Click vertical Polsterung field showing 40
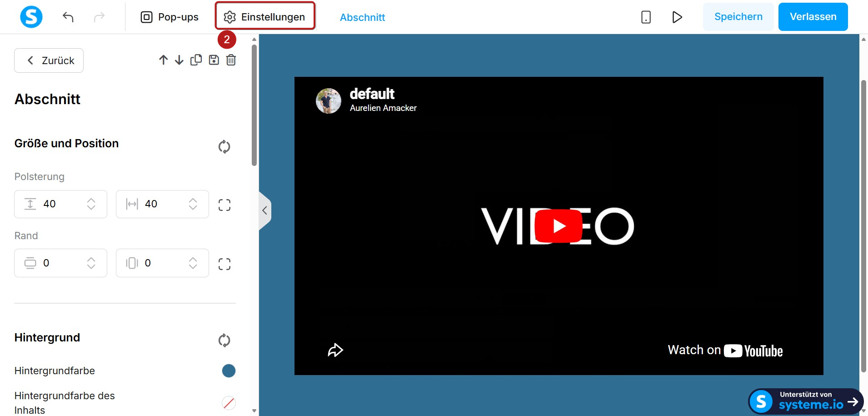 pos(61,204)
